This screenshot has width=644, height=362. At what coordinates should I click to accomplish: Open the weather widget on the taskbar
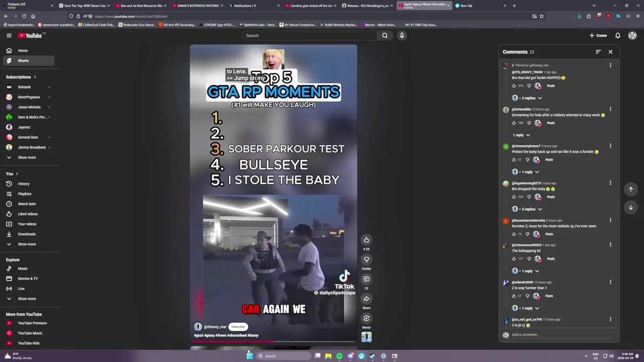(x=19, y=356)
